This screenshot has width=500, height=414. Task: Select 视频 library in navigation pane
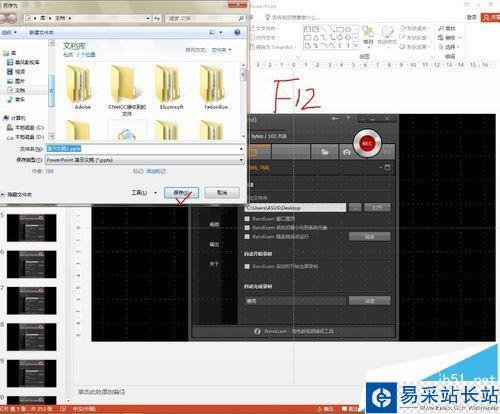coord(16,71)
